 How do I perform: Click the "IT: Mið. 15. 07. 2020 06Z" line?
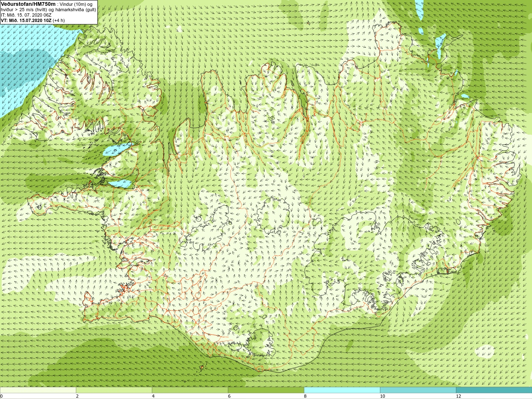coord(26,15)
